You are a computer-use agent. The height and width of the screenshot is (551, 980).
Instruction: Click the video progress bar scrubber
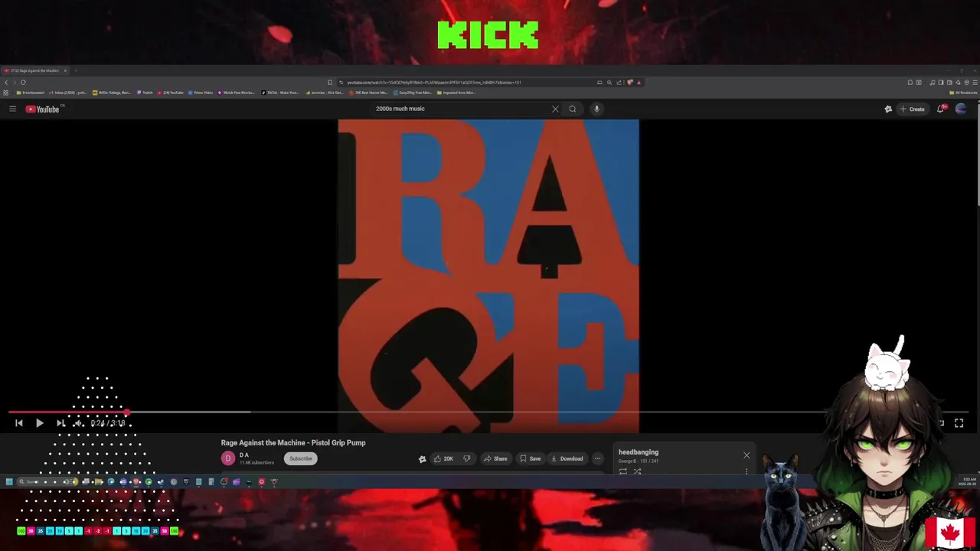coord(127,412)
